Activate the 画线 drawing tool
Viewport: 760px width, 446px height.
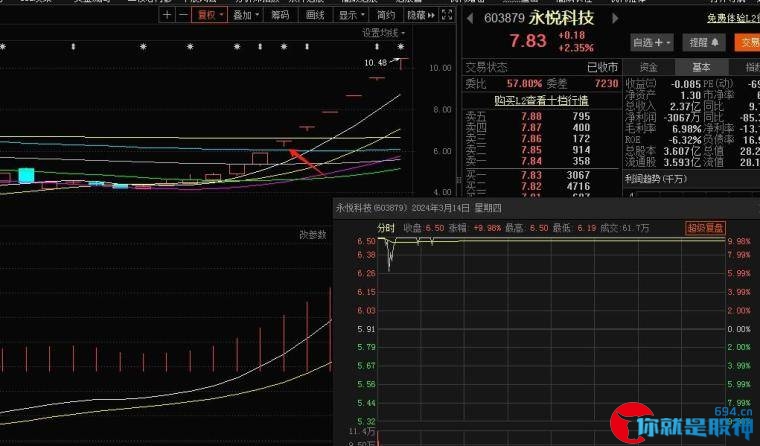pos(315,15)
